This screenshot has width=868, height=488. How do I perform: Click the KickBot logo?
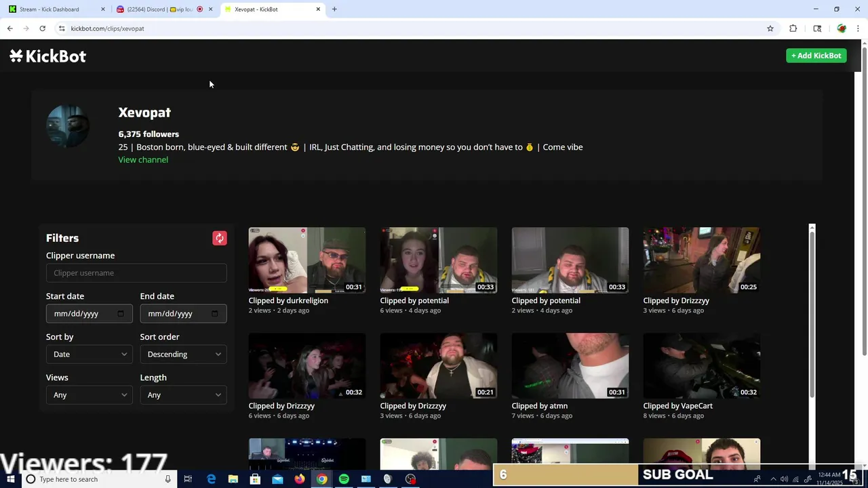pos(47,56)
